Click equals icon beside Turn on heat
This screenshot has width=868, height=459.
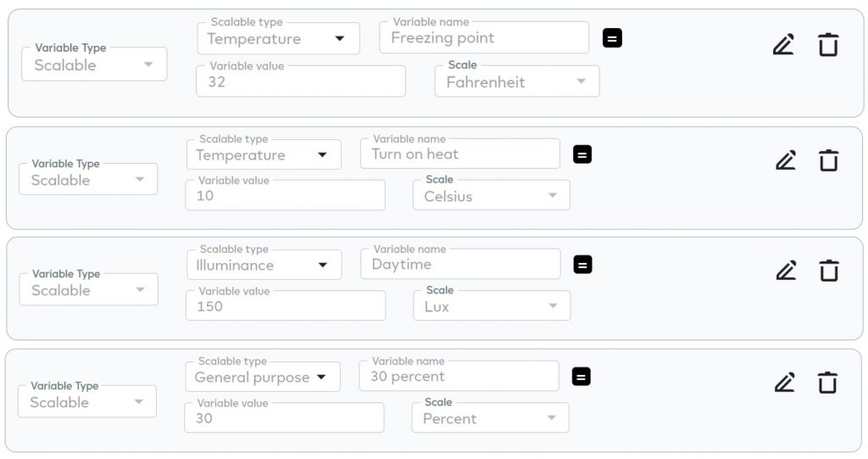(582, 154)
